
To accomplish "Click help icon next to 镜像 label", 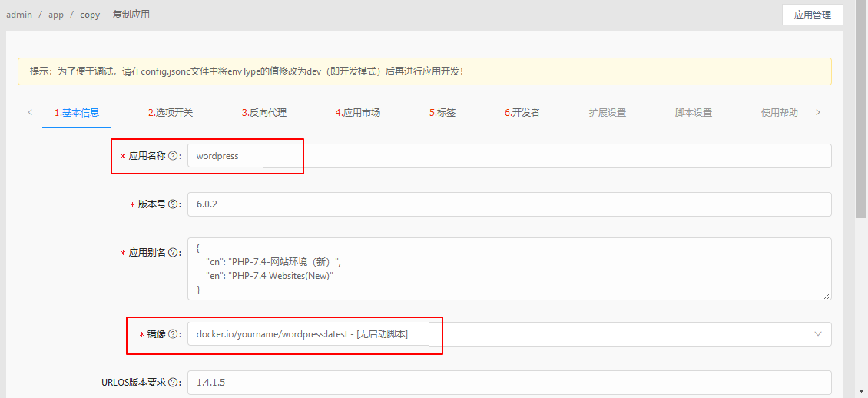I will [x=173, y=334].
